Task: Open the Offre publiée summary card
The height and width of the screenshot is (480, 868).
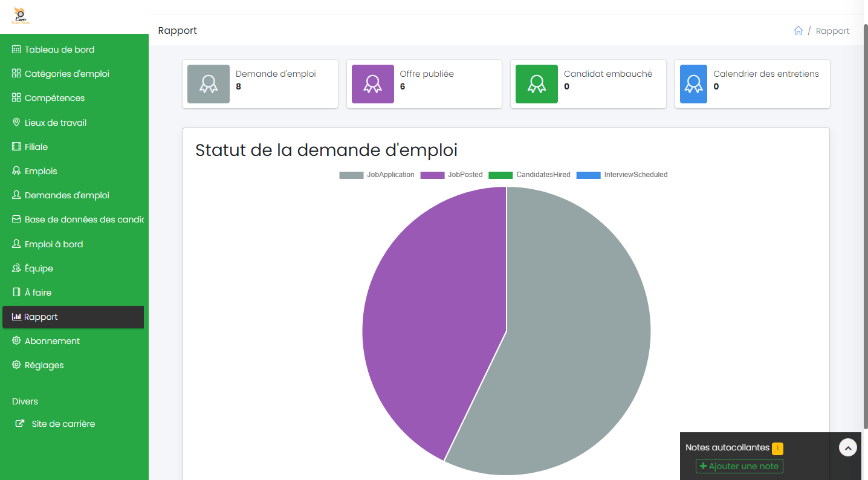Action: pyautogui.click(x=424, y=84)
